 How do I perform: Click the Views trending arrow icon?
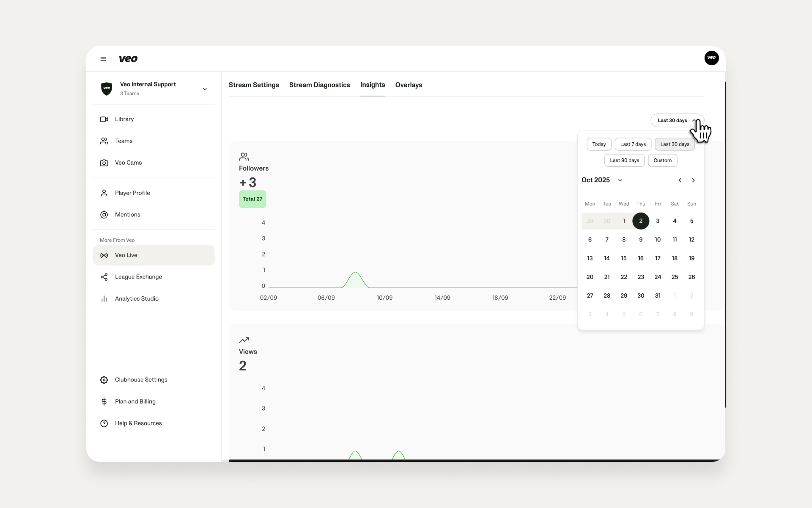[244, 340]
